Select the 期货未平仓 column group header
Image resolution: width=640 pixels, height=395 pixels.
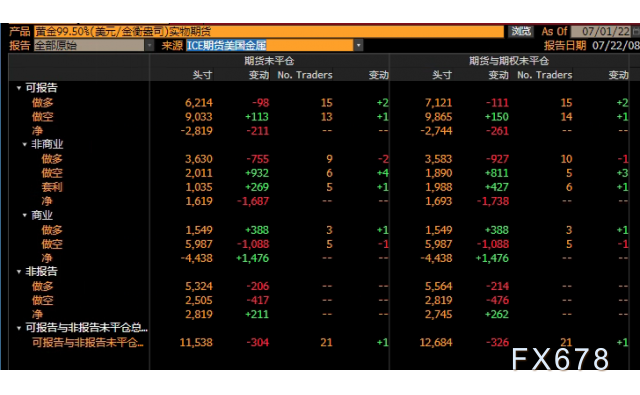(269, 61)
